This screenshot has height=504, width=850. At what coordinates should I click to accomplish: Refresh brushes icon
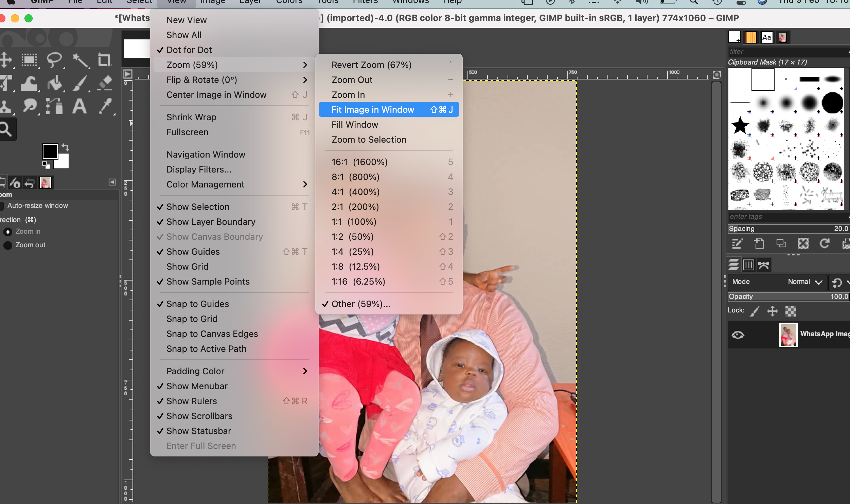tap(825, 244)
